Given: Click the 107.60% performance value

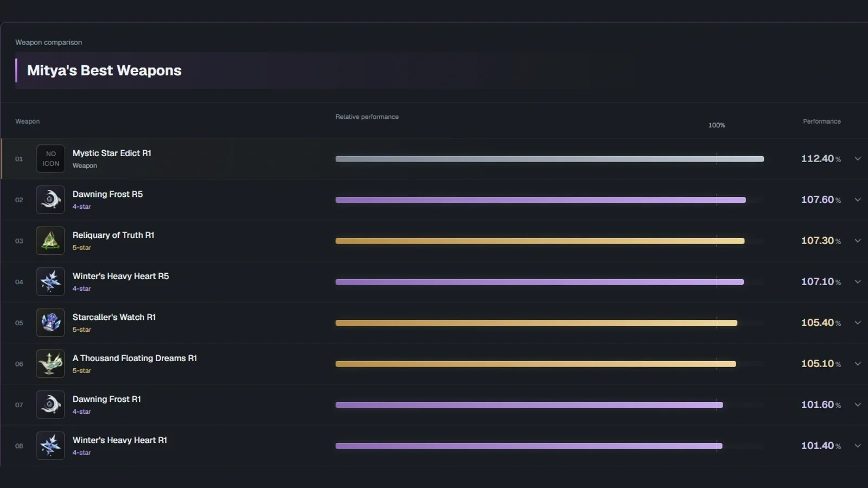Looking at the screenshot, I should [x=821, y=200].
